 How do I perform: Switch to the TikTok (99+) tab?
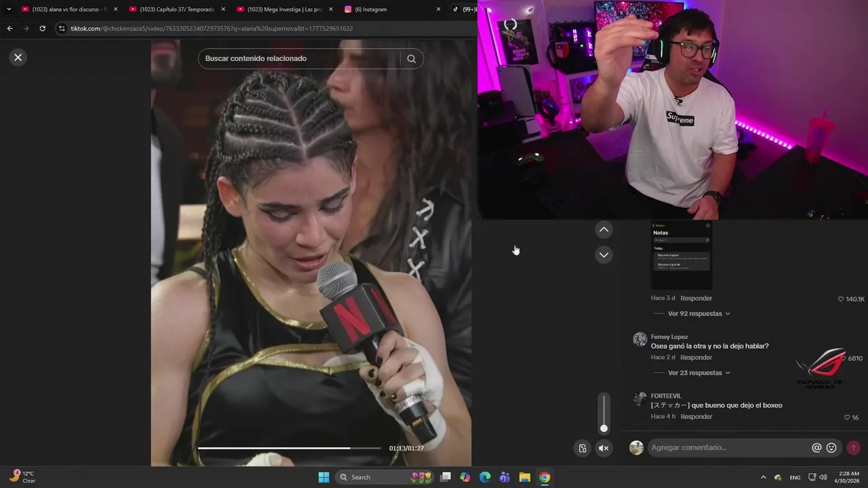[x=464, y=9]
